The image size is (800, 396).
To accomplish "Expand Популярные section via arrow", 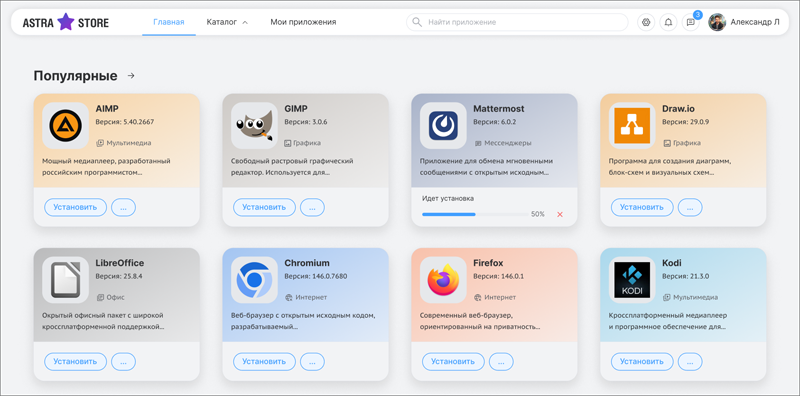I will 131,76.
